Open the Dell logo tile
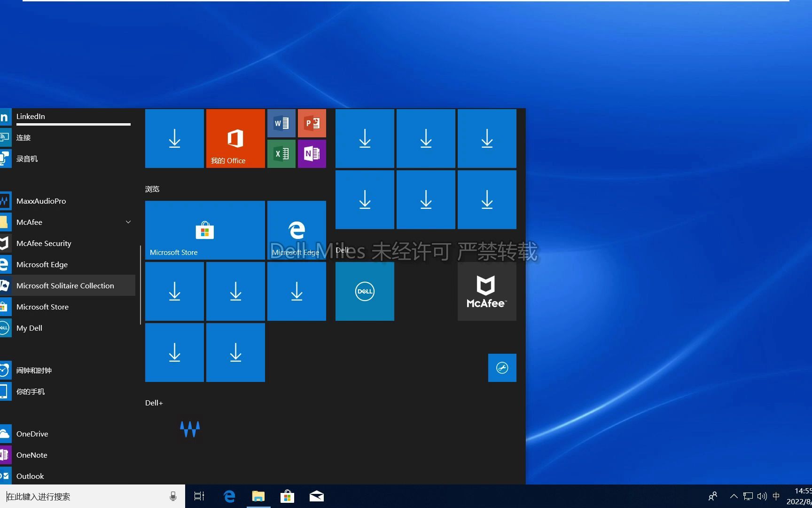This screenshot has height=508, width=812. [x=365, y=291]
